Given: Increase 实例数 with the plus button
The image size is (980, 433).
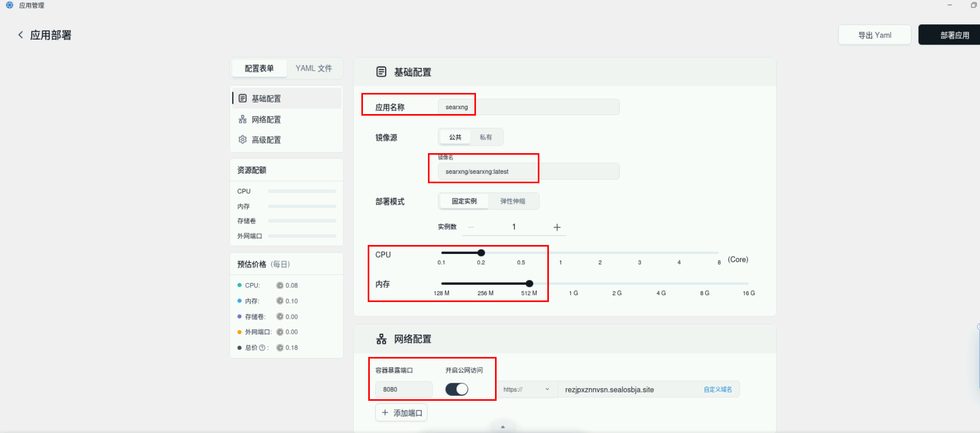Looking at the screenshot, I should (557, 227).
